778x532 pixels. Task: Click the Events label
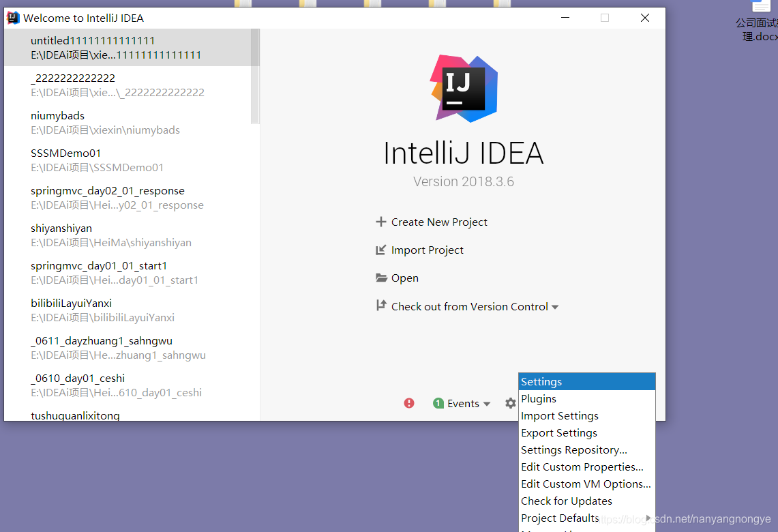pyautogui.click(x=463, y=404)
